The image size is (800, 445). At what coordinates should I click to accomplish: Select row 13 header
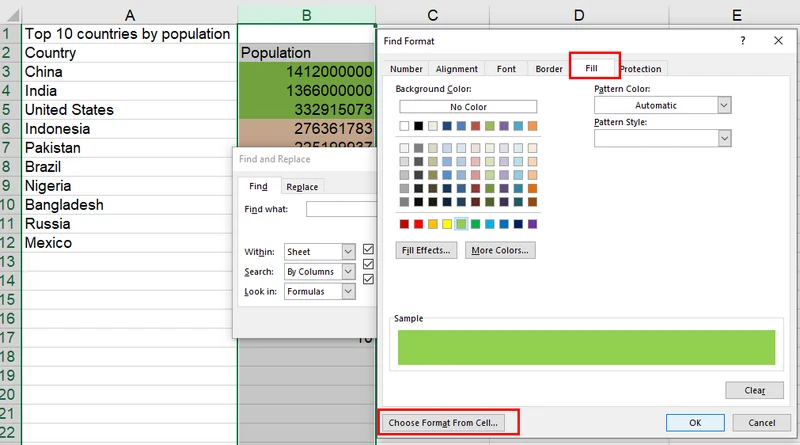click(9, 262)
